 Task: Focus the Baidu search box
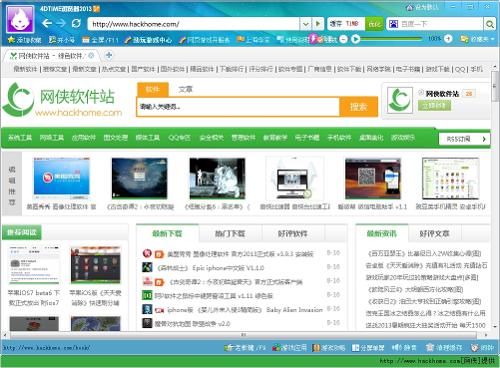pos(440,24)
